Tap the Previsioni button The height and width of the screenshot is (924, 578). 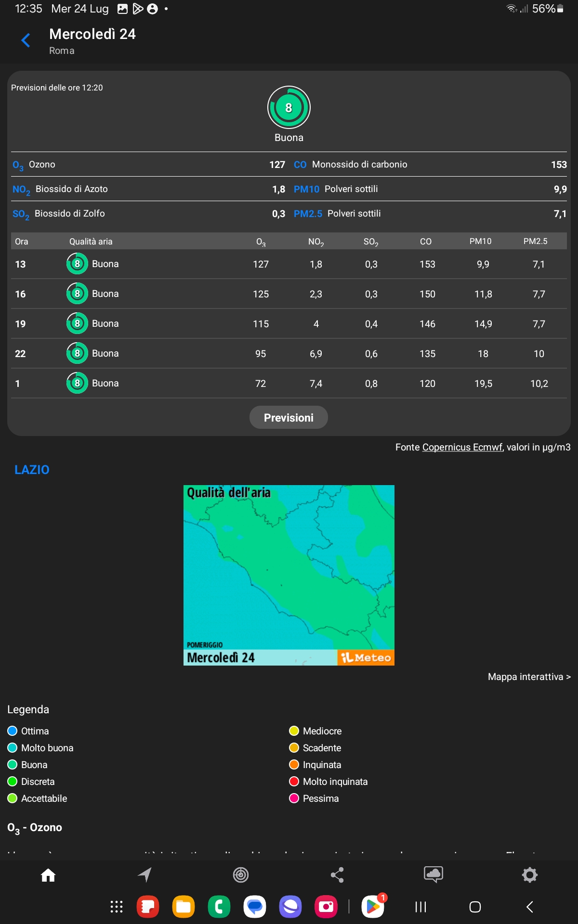pos(289,417)
